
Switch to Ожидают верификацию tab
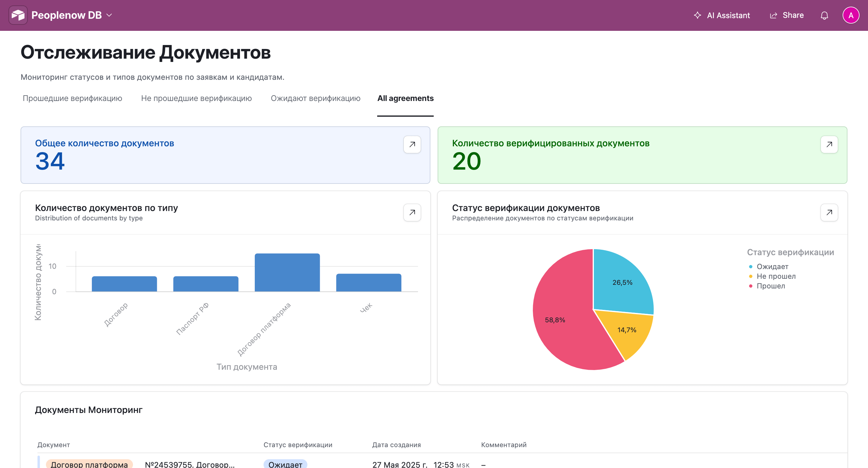pyautogui.click(x=316, y=98)
